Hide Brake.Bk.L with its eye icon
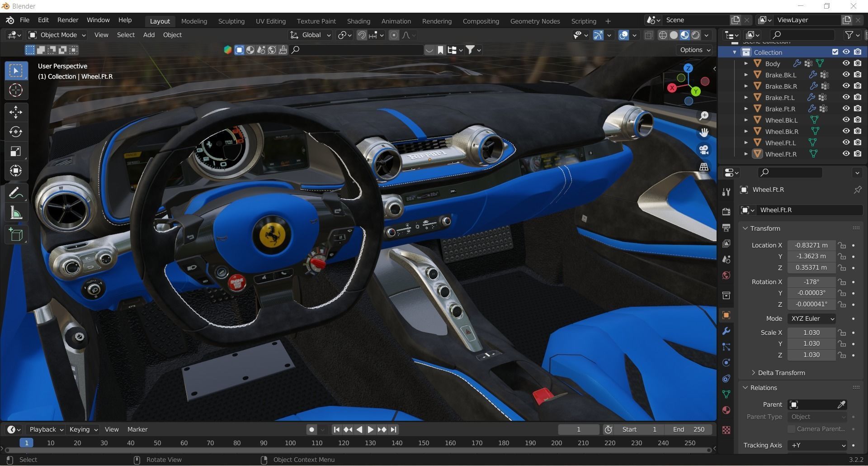This screenshot has height=466, width=868. coord(846,75)
